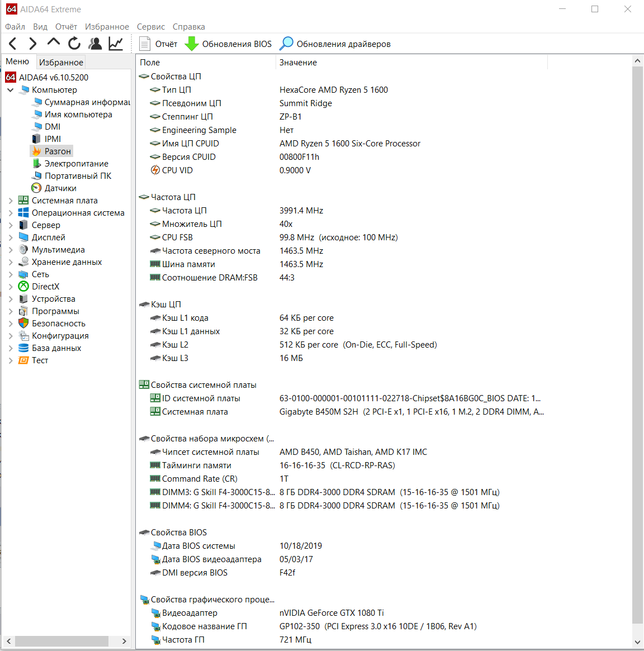Viewport: 644px width, 651px height.
Task: Select the Тип ЦП row
Action: tap(343, 90)
